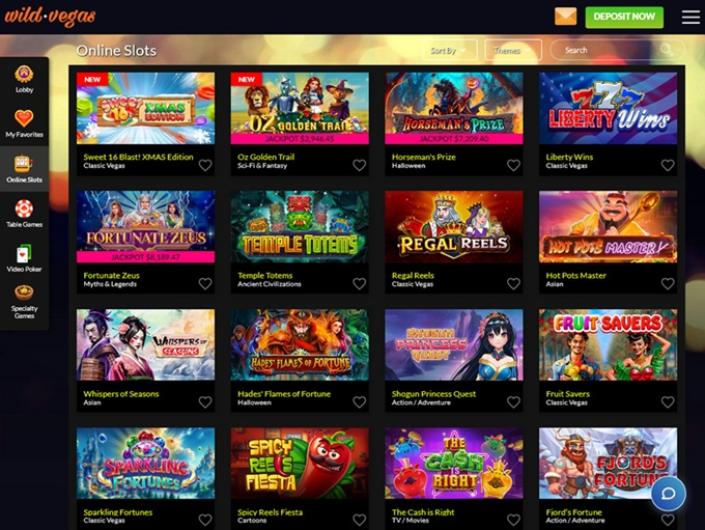This screenshot has width=705, height=530.
Task: Click the Search games field
Action: tap(618, 50)
